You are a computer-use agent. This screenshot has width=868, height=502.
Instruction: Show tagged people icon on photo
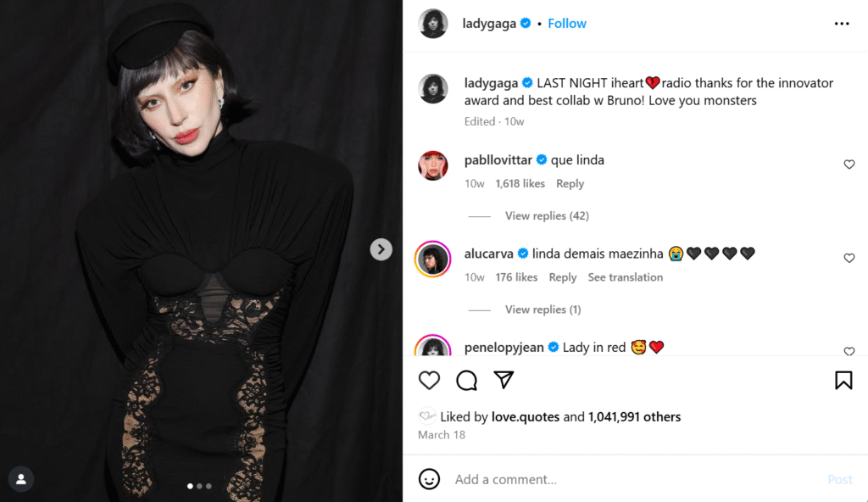coord(21,479)
